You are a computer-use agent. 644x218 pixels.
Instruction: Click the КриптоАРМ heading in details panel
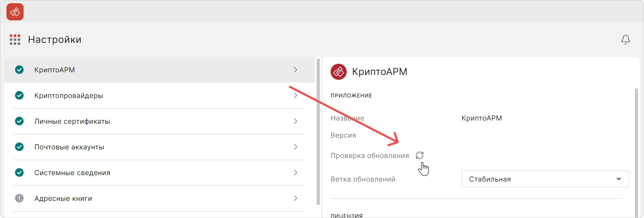pos(379,72)
